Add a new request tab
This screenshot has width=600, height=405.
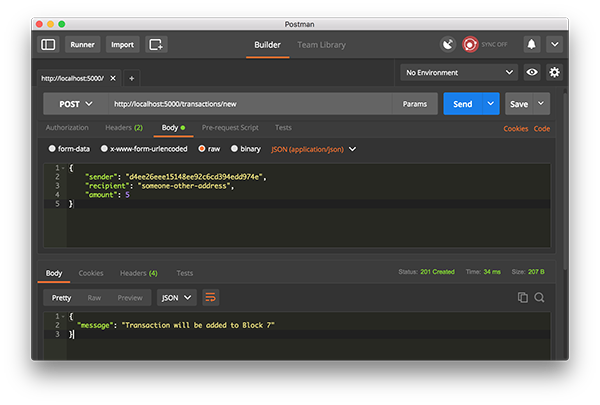tap(131, 77)
